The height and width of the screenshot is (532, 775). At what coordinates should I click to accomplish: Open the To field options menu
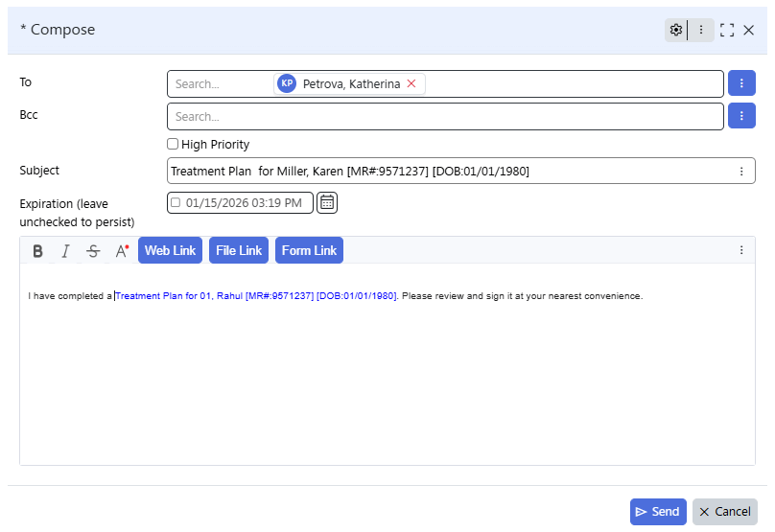(x=741, y=83)
